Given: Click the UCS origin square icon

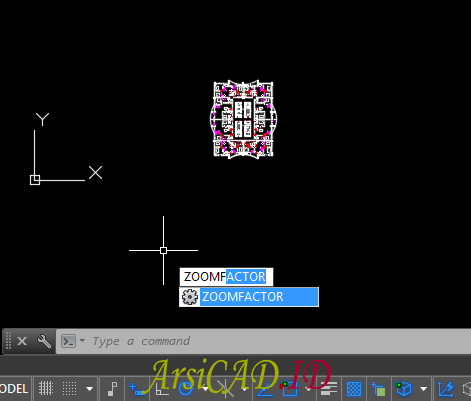Looking at the screenshot, I should tap(35, 180).
